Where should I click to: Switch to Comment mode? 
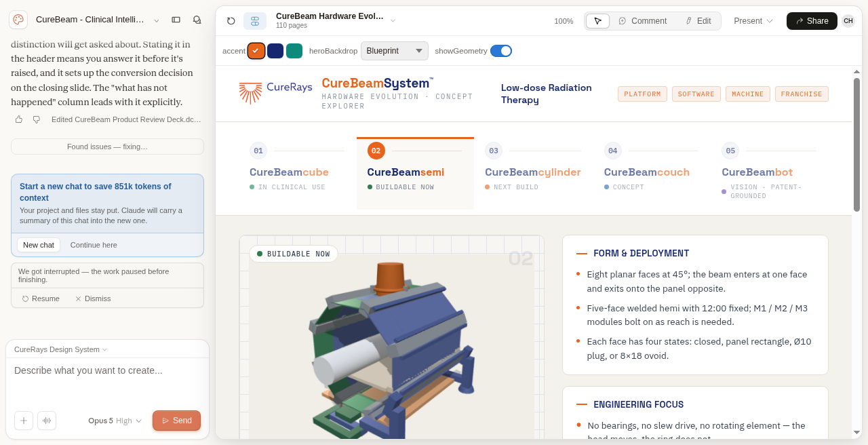(x=642, y=21)
